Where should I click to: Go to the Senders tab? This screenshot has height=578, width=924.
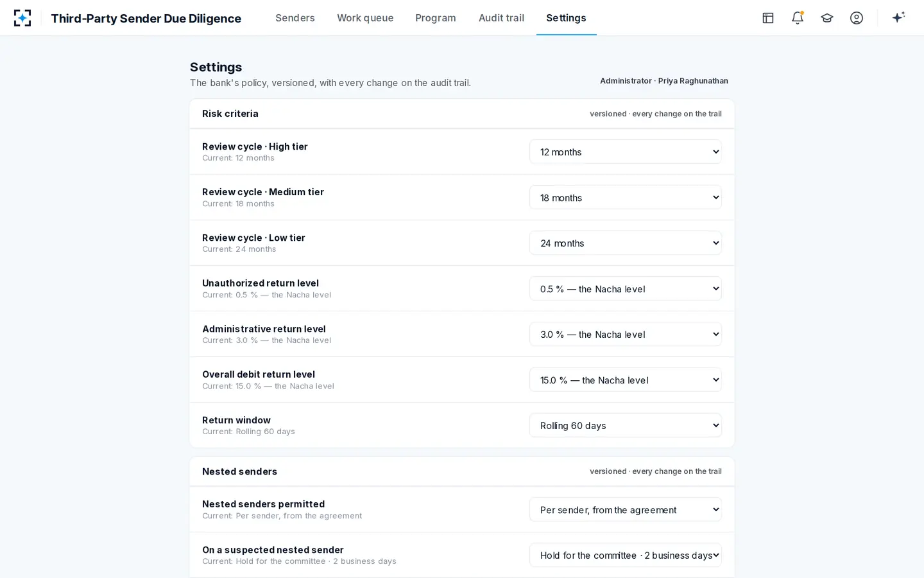click(295, 18)
